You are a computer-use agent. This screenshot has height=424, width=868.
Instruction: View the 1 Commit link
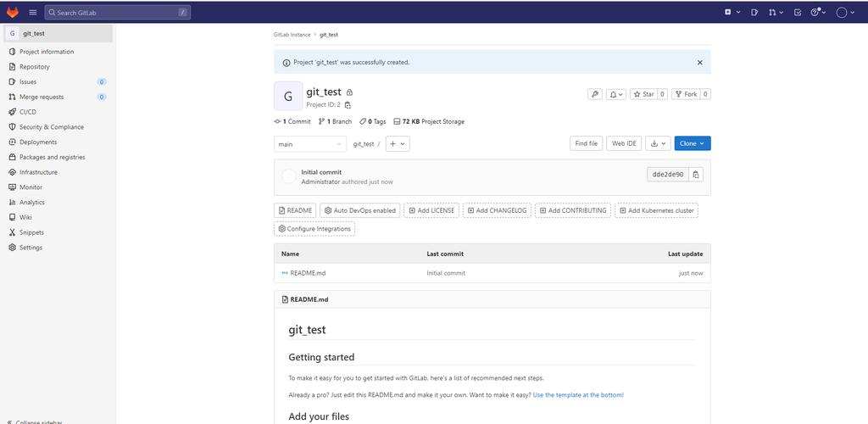click(x=292, y=121)
